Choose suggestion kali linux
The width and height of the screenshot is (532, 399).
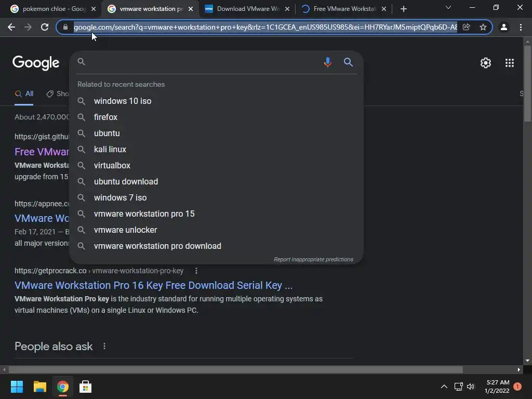point(217,149)
